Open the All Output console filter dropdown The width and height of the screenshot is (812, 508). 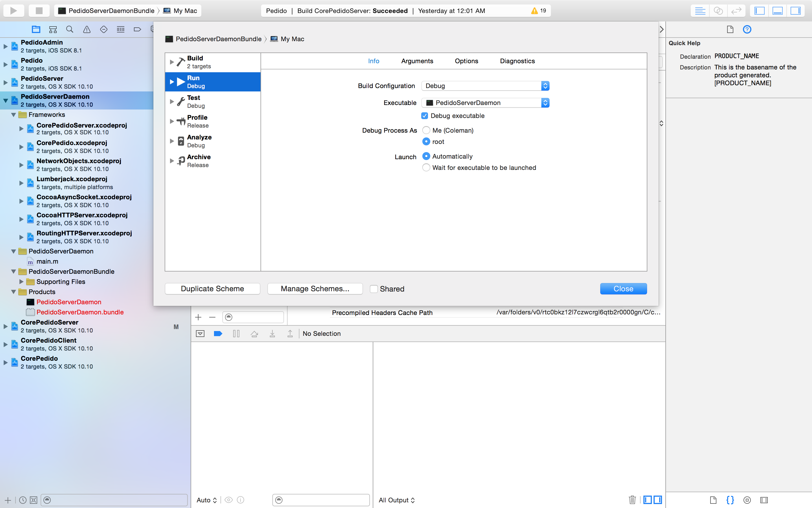pyautogui.click(x=397, y=500)
